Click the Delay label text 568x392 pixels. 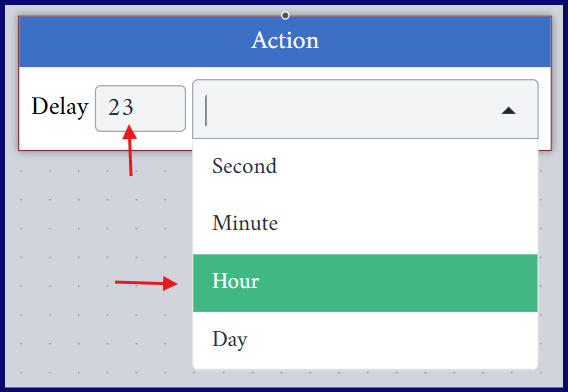pyautogui.click(x=60, y=107)
